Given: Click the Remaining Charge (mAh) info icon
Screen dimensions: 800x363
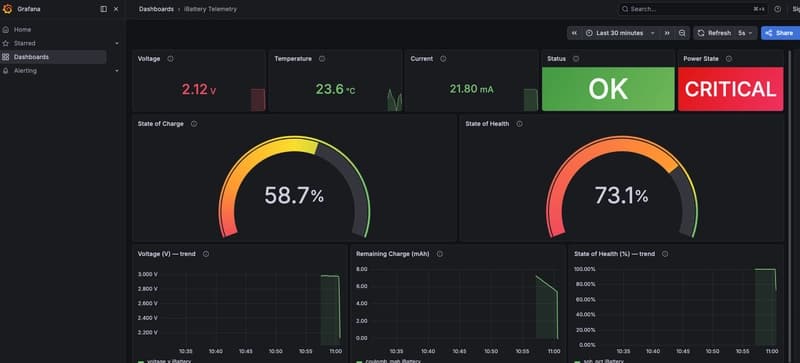Looking at the screenshot, I should coord(440,254).
